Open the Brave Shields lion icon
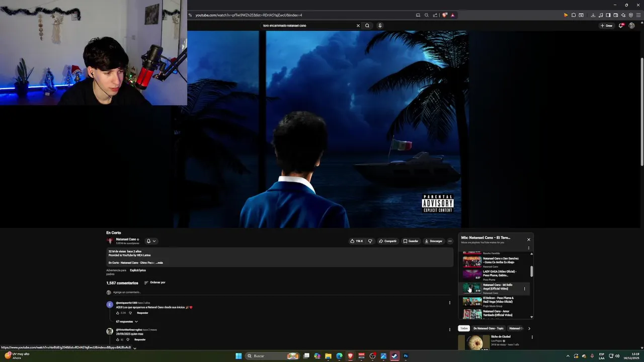The width and height of the screenshot is (644, 362). click(x=445, y=15)
